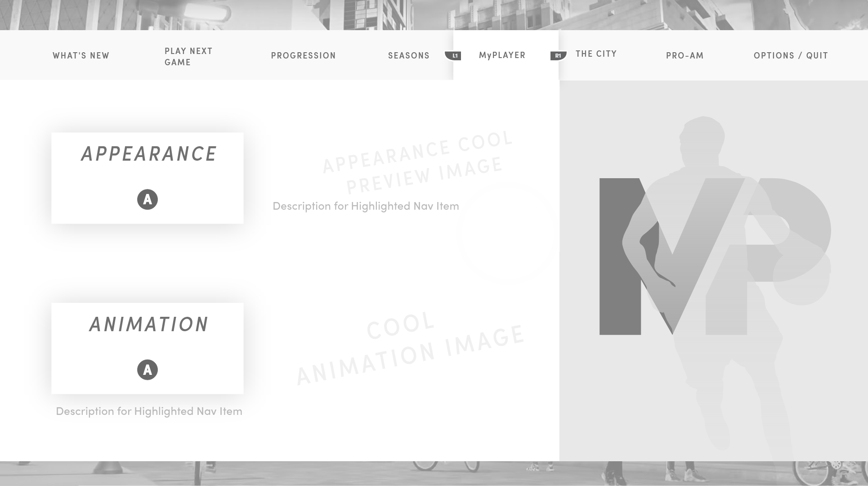Open the Options / Quit tab
Image resolution: width=868 pixels, height=486 pixels.
coord(791,56)
